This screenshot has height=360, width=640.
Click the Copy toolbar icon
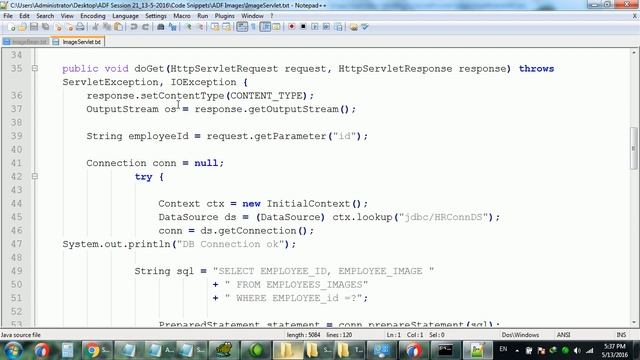107,27
